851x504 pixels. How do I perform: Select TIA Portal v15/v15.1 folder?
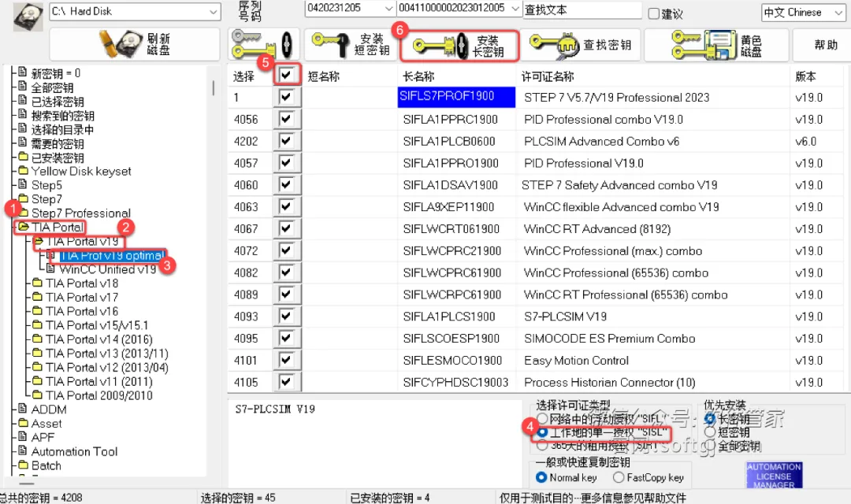(x=97, y=325)
